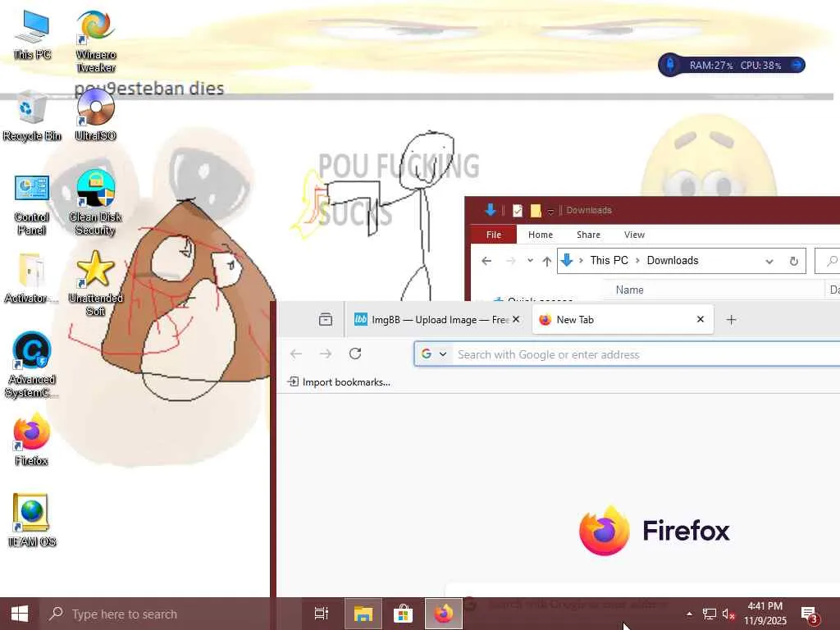Open Customize Quick Access Toolbar dropdown
Image resolution: width=840 pixels, height=630 pixels.
(x=550, y=212)
